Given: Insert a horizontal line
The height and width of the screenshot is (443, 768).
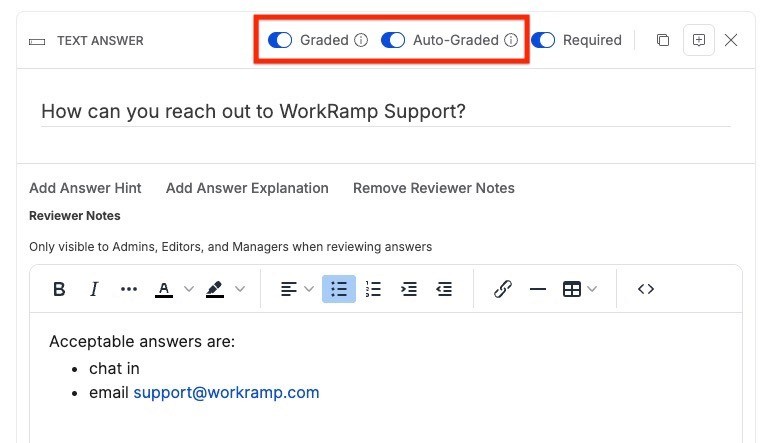Looking at the screenshot, I should tap(538, 289).
